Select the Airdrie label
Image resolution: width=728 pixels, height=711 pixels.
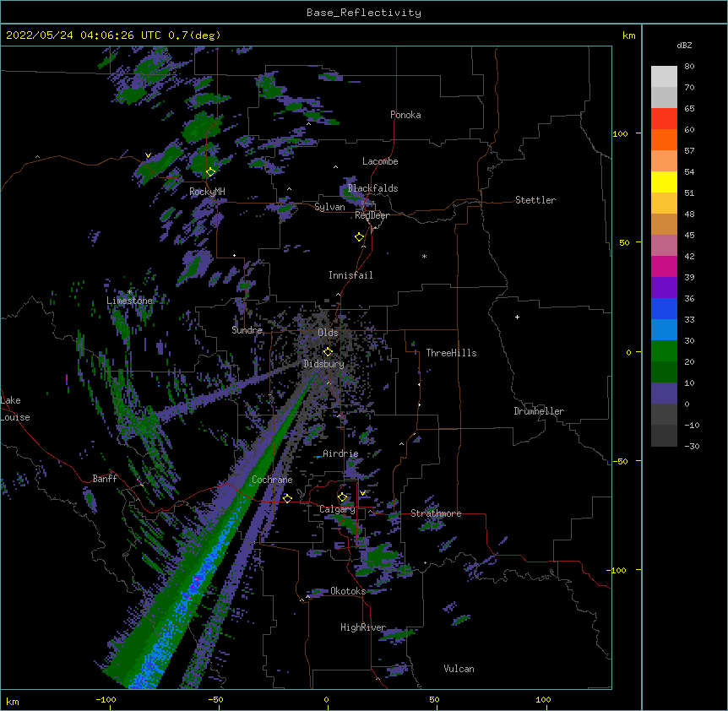pos(340,453)
